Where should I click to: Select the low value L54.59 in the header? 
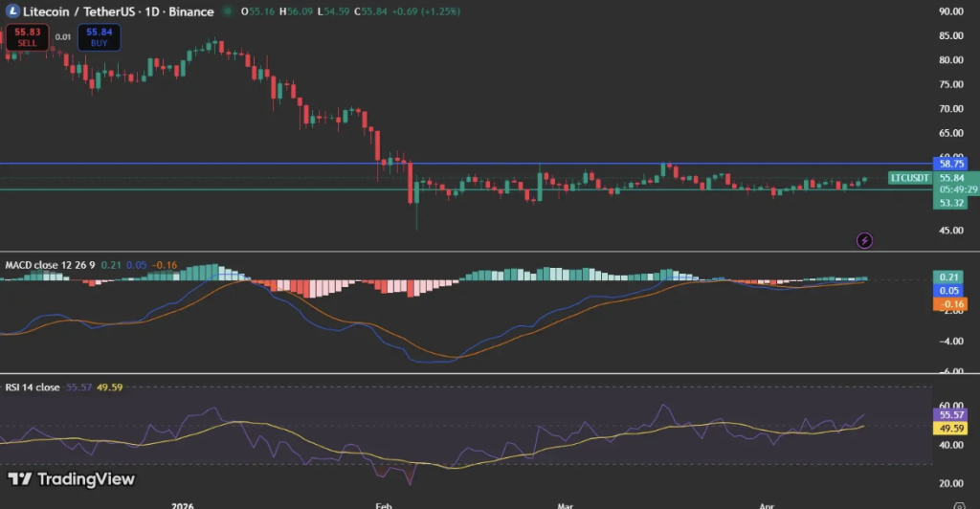coord(333,11)
